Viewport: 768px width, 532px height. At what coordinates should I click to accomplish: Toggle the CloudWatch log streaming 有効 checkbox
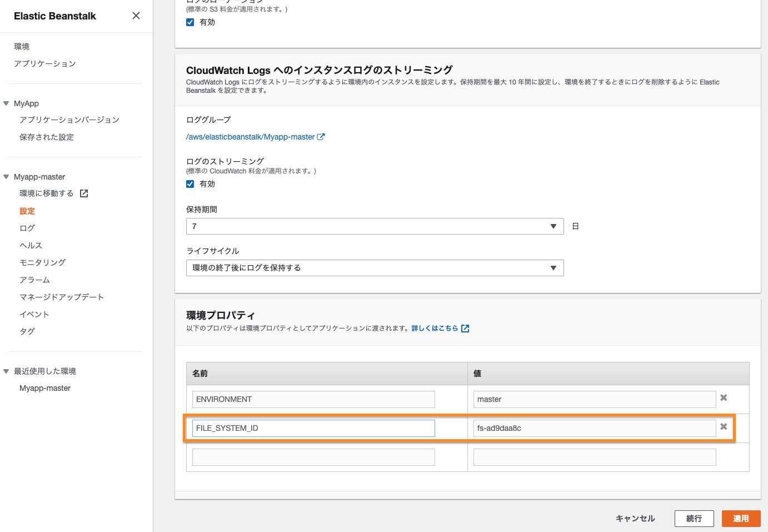click(x=190, y=184)
